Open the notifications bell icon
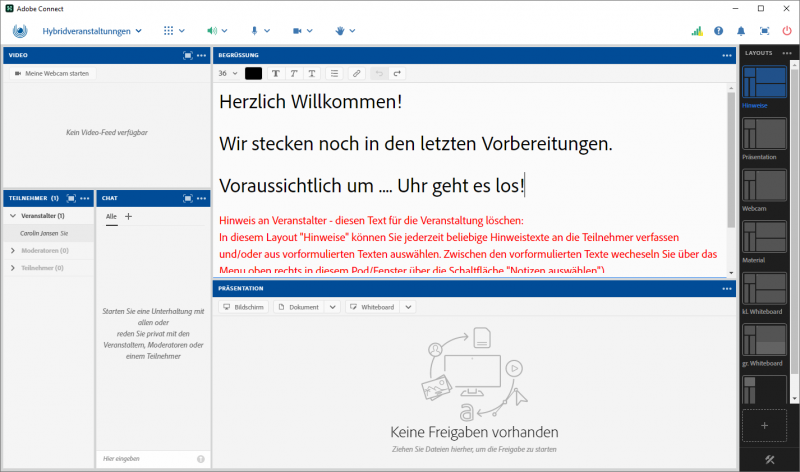Image resolution: width=800 pixels, height=472 pixels. click(741, 31)
